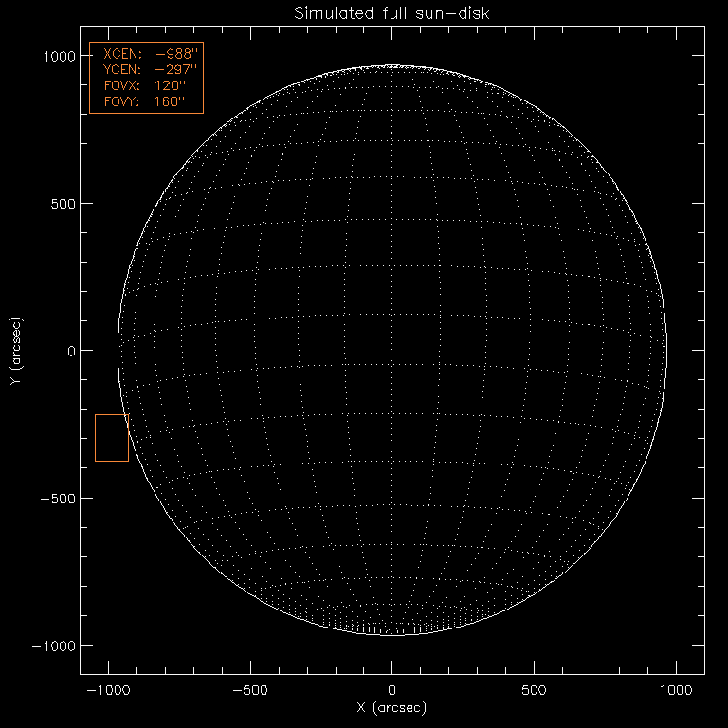This screenshot has height=728, width=728.
Task: Select the XCEN: -988" legend entry
Action: (x=146, y=55)
